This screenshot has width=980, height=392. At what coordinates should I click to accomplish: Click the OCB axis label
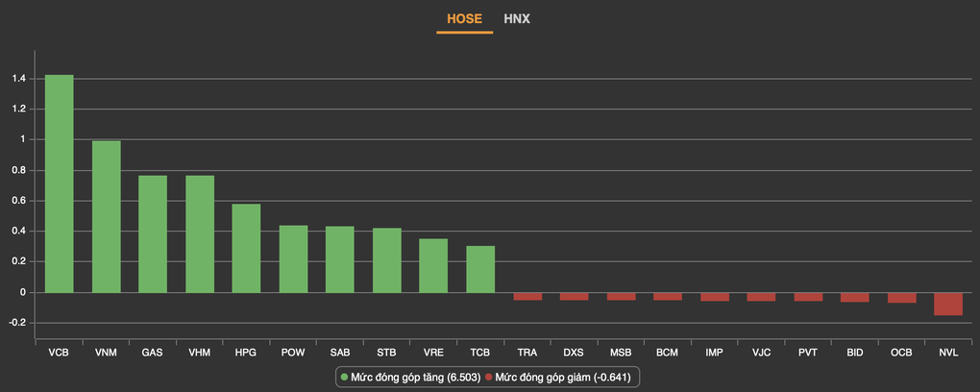coord(901,353)
